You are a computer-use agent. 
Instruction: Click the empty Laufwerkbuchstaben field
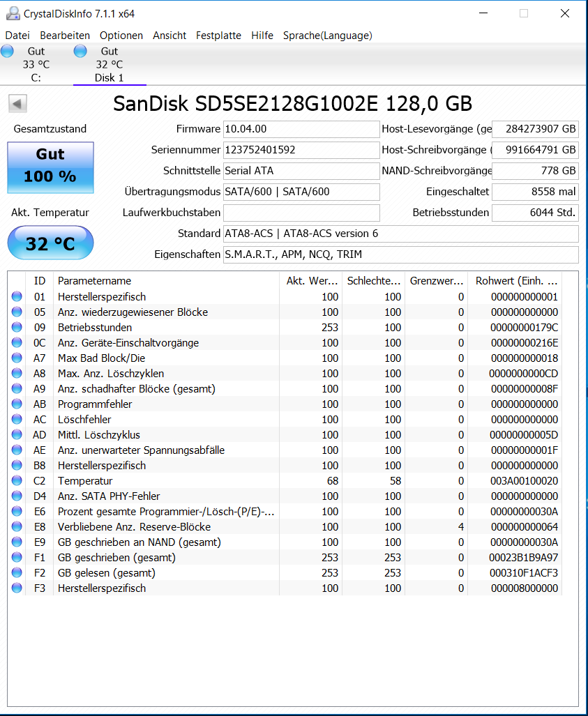(x=301, y=213)
